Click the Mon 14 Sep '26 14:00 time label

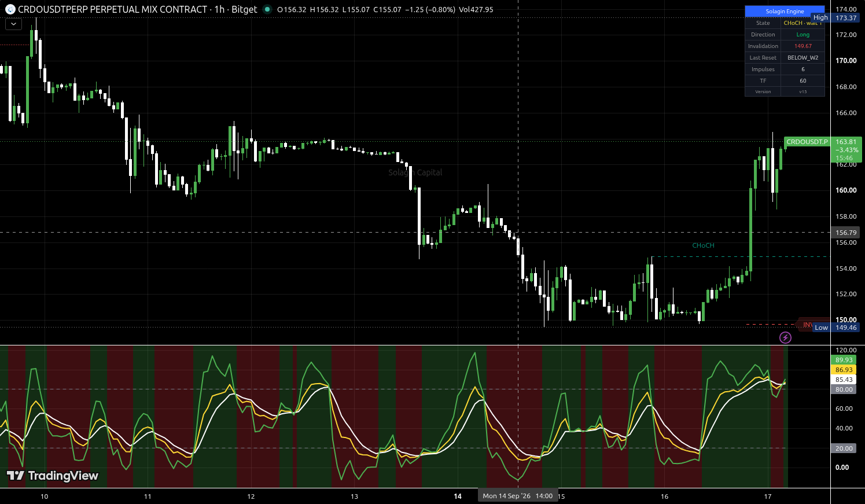pyautogui.click(x=517, y=496)
